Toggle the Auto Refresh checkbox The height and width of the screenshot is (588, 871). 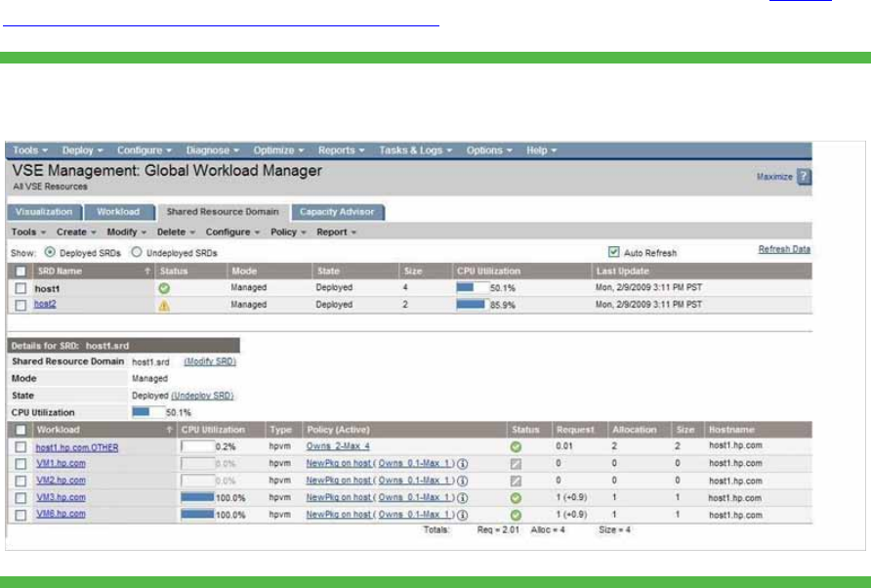tap(614, 252)
